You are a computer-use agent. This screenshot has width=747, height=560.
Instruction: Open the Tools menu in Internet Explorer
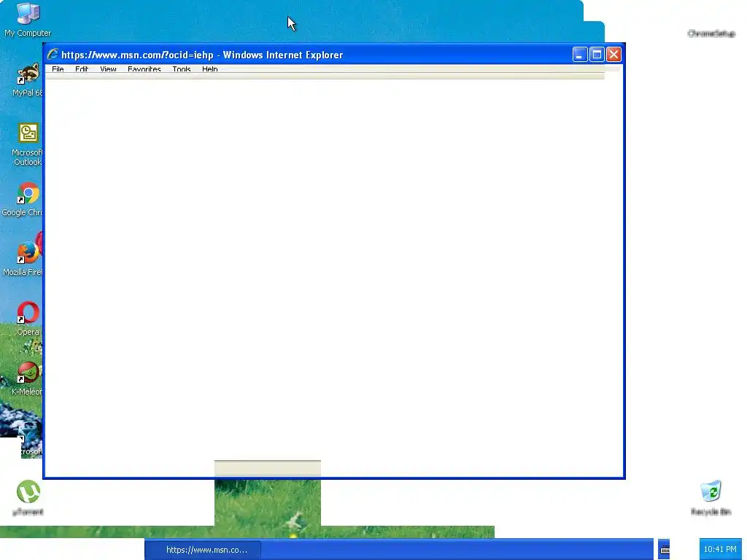(182, 69)
